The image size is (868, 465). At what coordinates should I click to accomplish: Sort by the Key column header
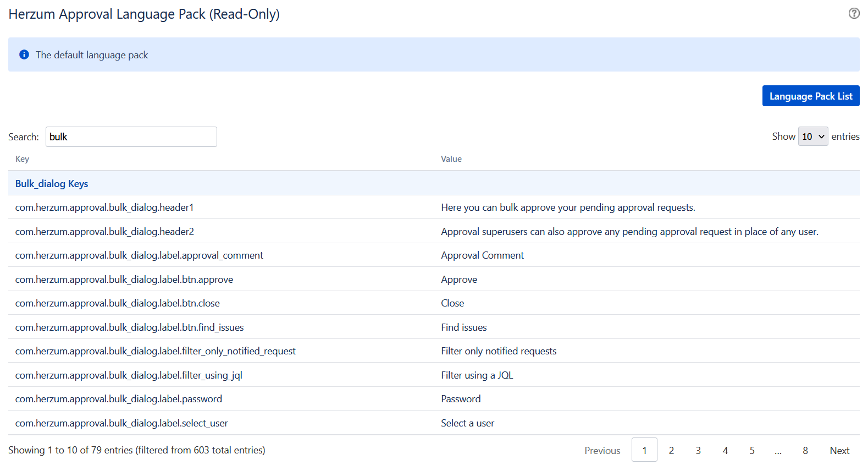pos(22,159)
